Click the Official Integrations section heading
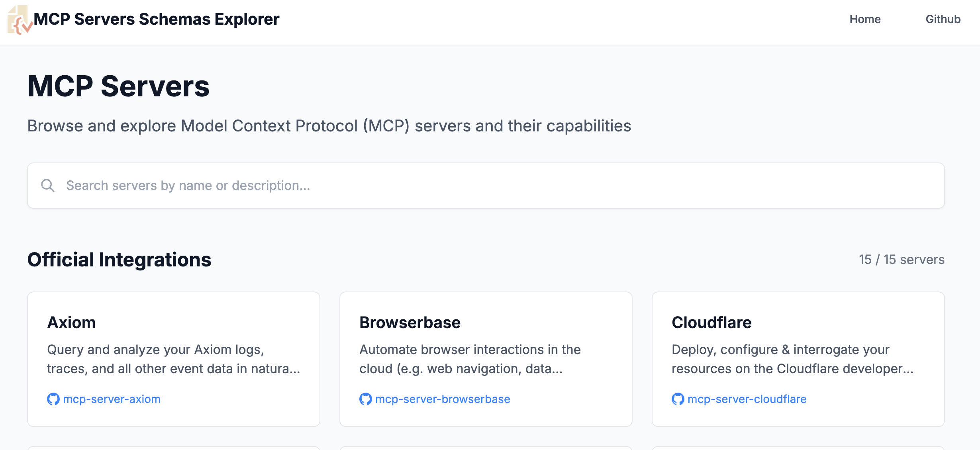 coord(119,260)
